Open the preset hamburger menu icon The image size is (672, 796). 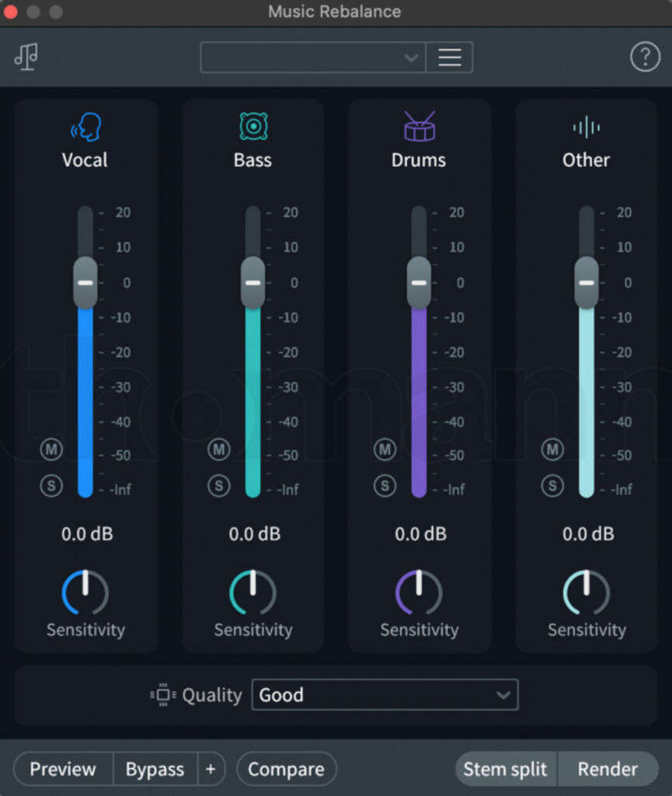[x=449, y=57]
